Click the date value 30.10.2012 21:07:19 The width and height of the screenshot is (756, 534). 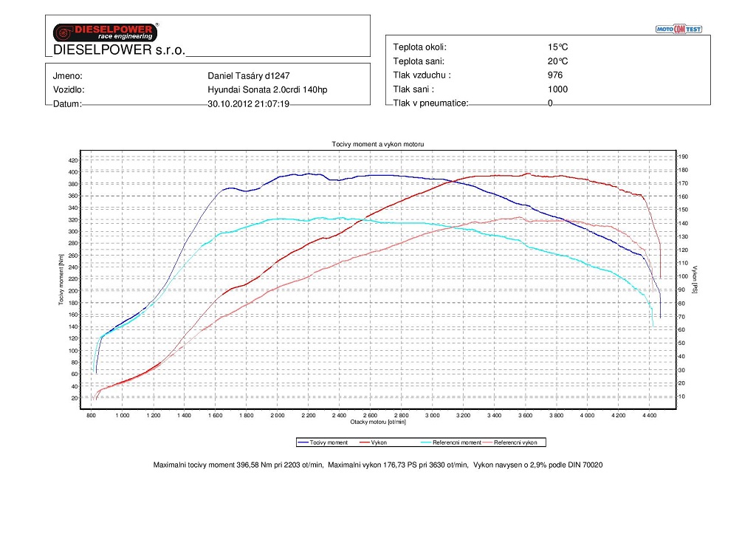(x=248, y=104)
